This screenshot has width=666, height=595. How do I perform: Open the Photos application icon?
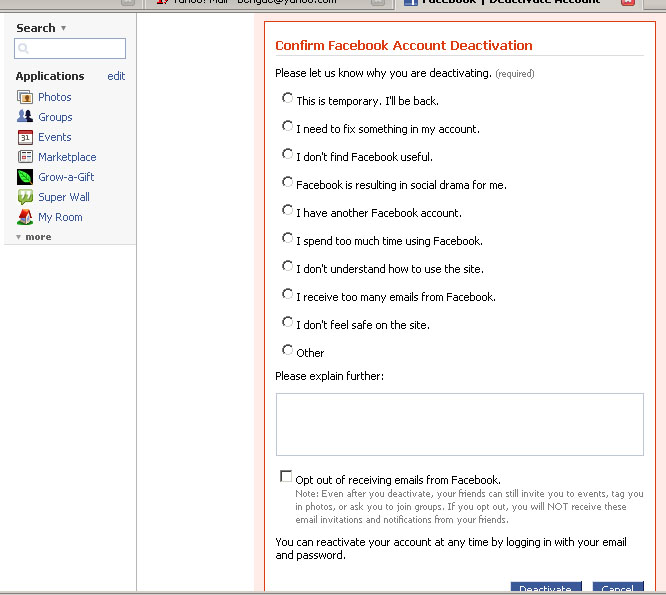click(x=25, y=97)
